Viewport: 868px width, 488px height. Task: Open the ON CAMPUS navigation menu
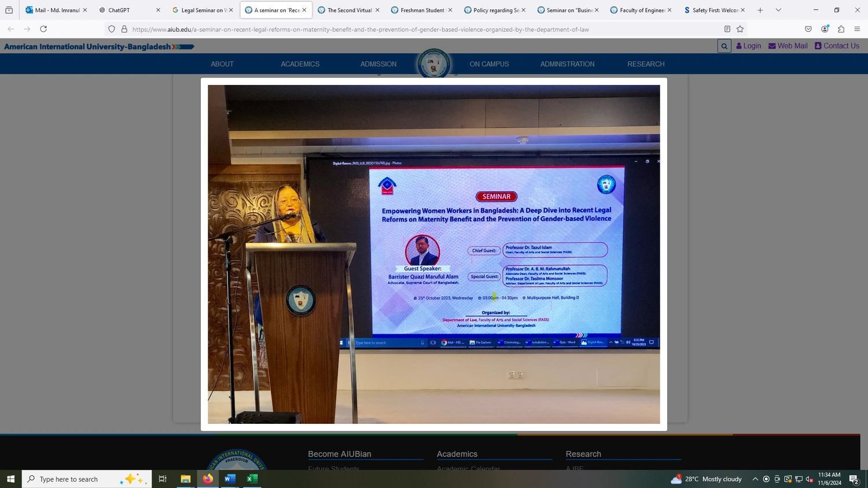(489, 64)
